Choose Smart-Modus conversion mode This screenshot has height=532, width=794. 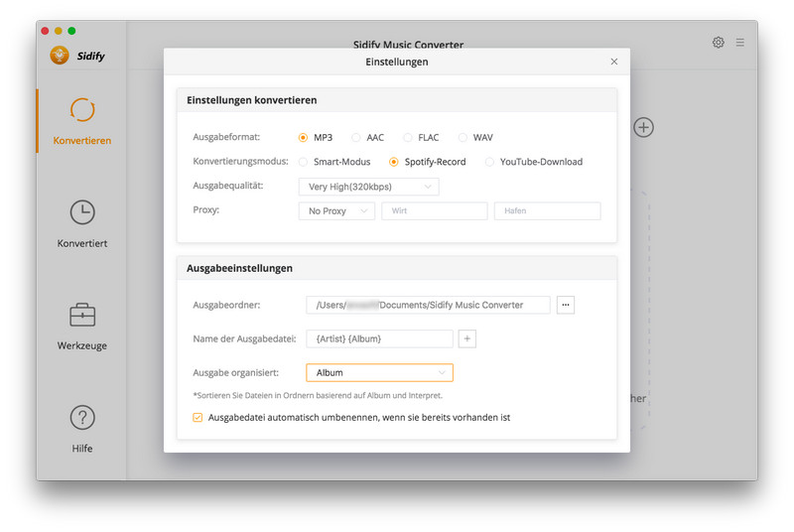(x=303, y=162)
